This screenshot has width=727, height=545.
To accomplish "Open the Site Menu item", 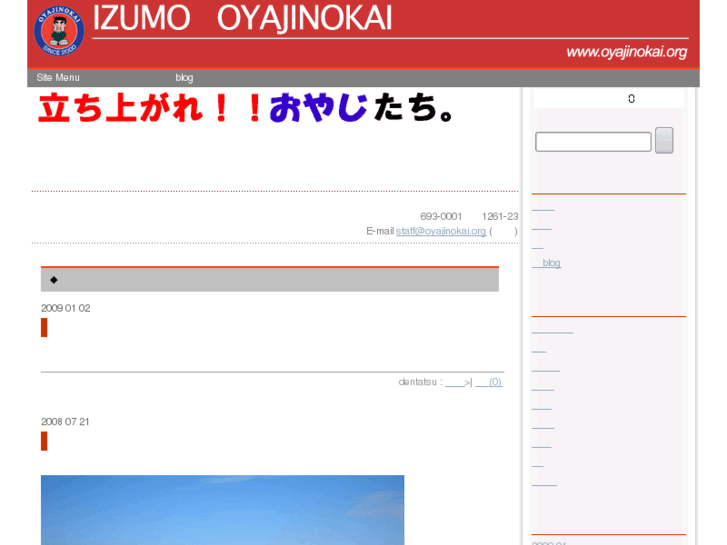I will coord(58,77).
